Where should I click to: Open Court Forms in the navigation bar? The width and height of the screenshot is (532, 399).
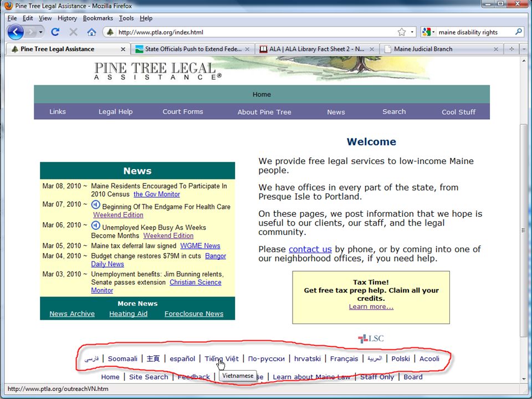point(182,111)
